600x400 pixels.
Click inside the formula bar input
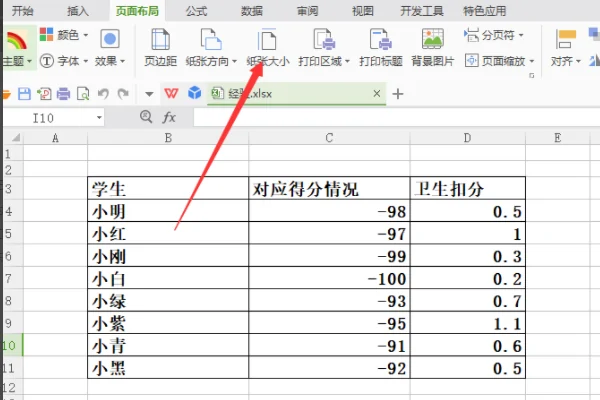396,118
